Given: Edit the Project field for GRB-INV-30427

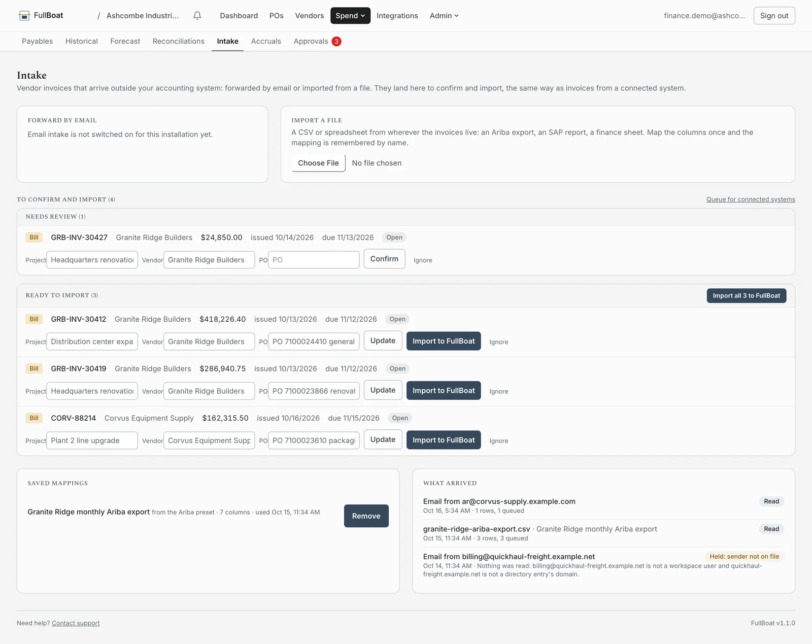Looking at the screenshot, I should point(92,260).
